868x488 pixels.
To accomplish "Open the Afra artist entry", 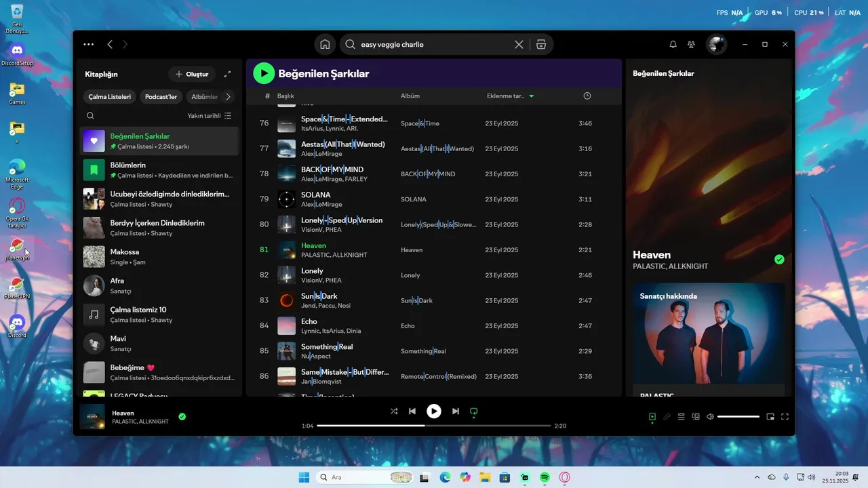I will click(159, 285).
